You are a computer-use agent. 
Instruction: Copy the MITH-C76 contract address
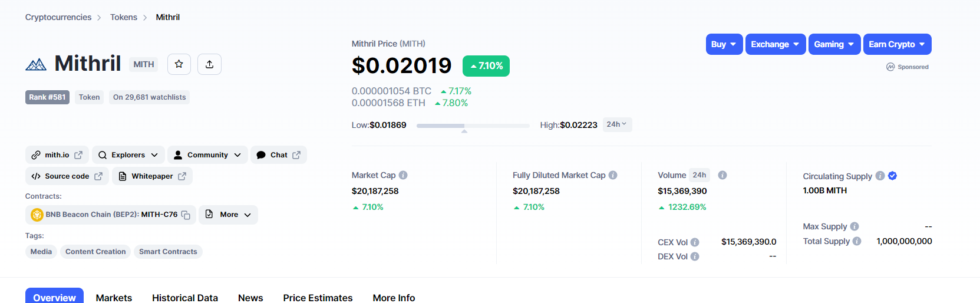click(x=186, y=215)
